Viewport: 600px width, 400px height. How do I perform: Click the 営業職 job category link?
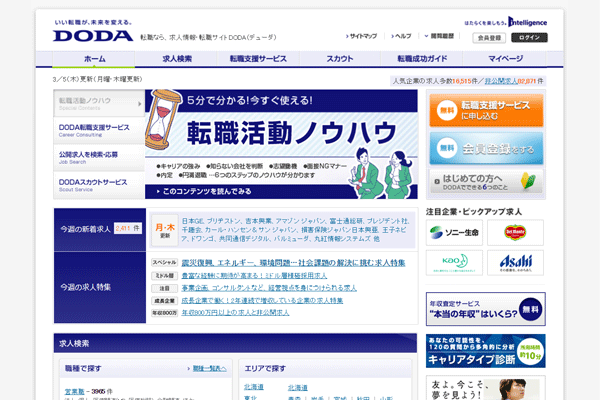(74, 392)
